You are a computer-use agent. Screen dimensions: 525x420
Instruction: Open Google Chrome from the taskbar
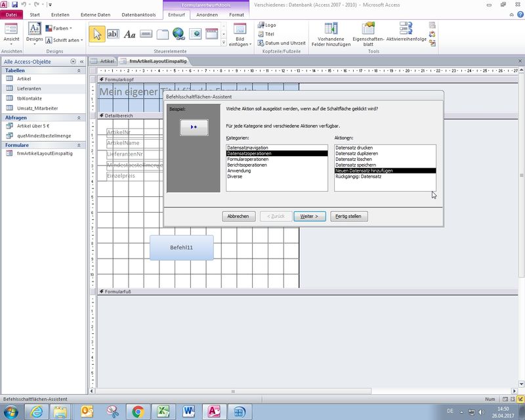click(138, 411)
